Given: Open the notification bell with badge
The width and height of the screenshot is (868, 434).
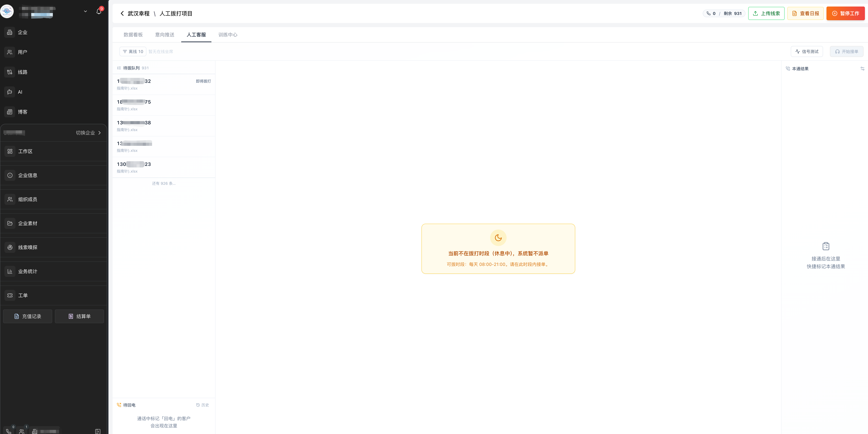Looking at the screenshot, I should (99, 11).
